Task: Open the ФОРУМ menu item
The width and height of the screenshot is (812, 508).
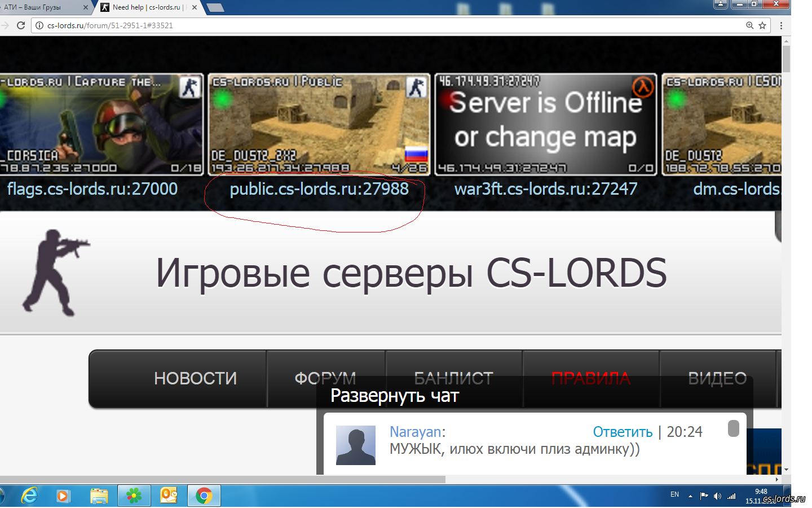Action: pos(325,378)
